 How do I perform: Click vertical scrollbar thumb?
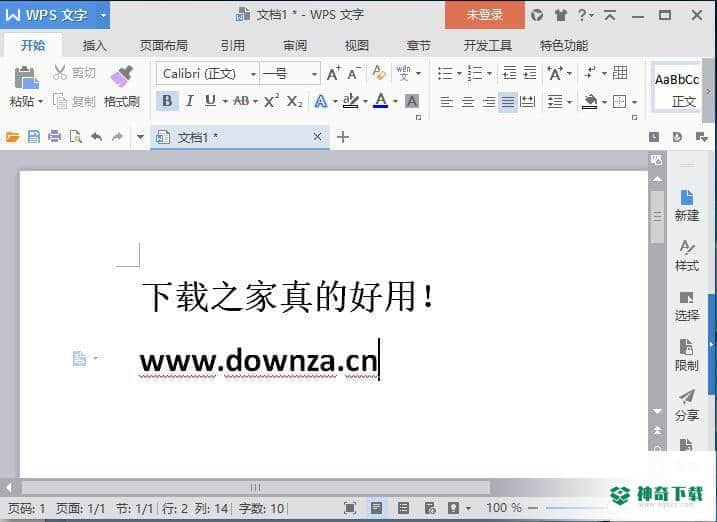pyautogui.click(x=657, y=217)
